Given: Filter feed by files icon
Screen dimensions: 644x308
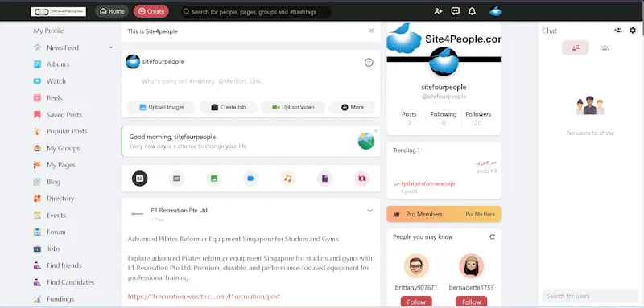Looking at the screenshot, I should [x=325, y=179].
